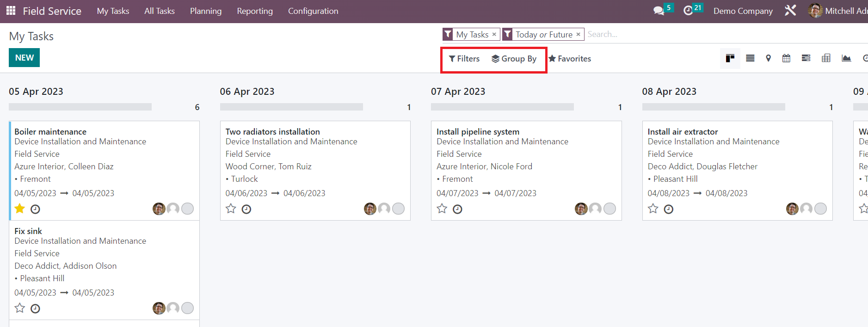Set kanban state on Two radiators installation card
This screenshot has height=327, width=868.
click(x=399, y=209)
